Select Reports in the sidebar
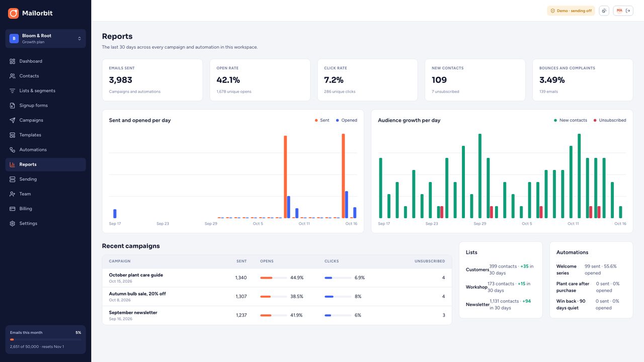This screenshot has width=644, height=362. click(46, 164)
